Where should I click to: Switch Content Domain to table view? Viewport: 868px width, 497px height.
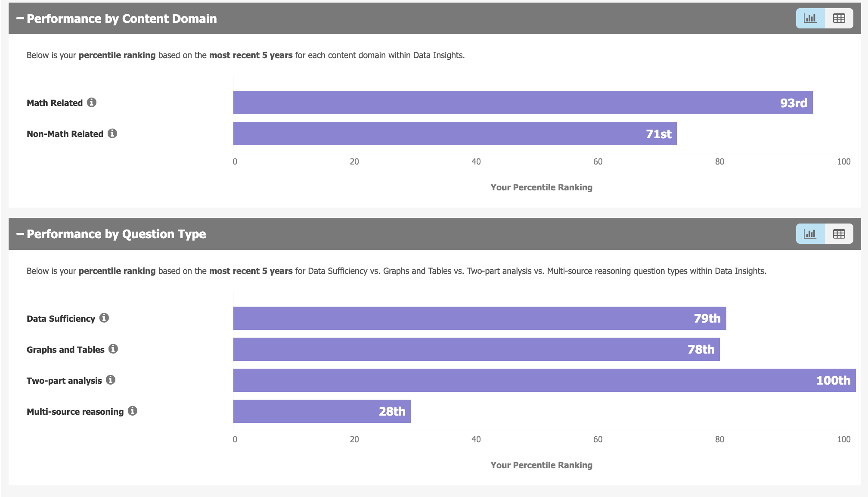pyautogui.click(x=839, y=19)
